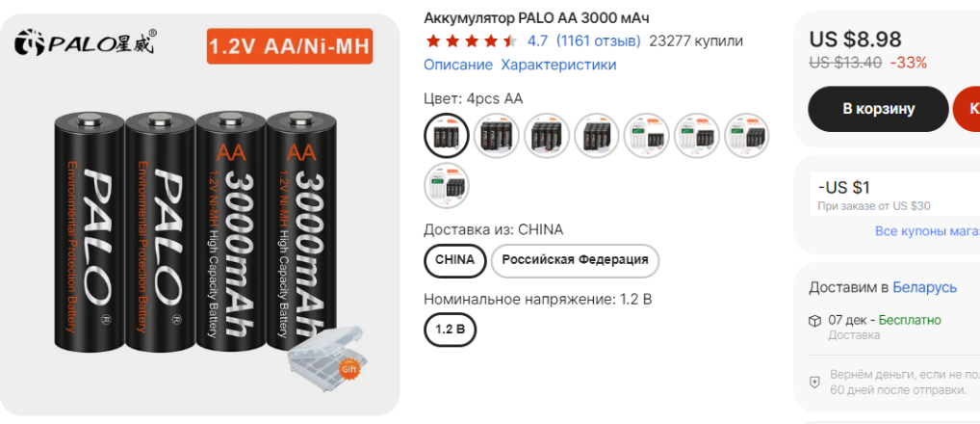The image size is (980, 424).
Task: Click the buyer protection shield icon
Action: click(814, 383)
